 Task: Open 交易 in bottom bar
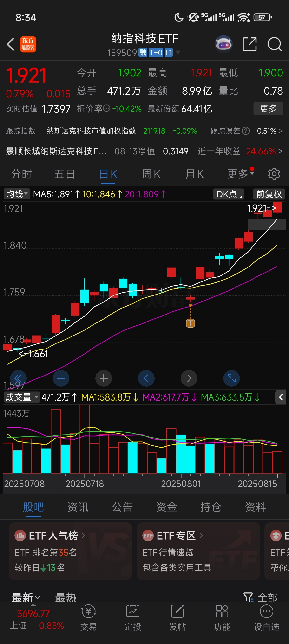pyautogui.click(x=89, y=617)
